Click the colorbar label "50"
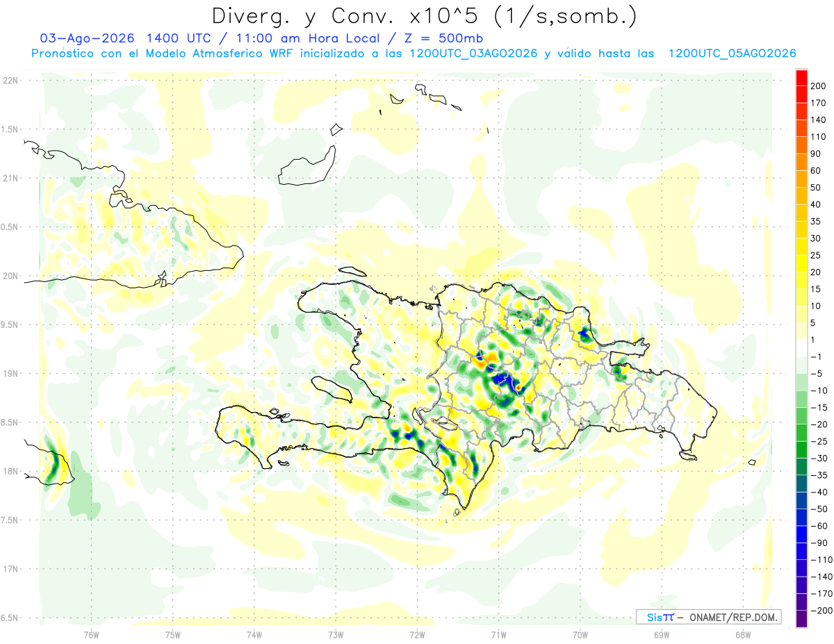 tap(815, 188)
